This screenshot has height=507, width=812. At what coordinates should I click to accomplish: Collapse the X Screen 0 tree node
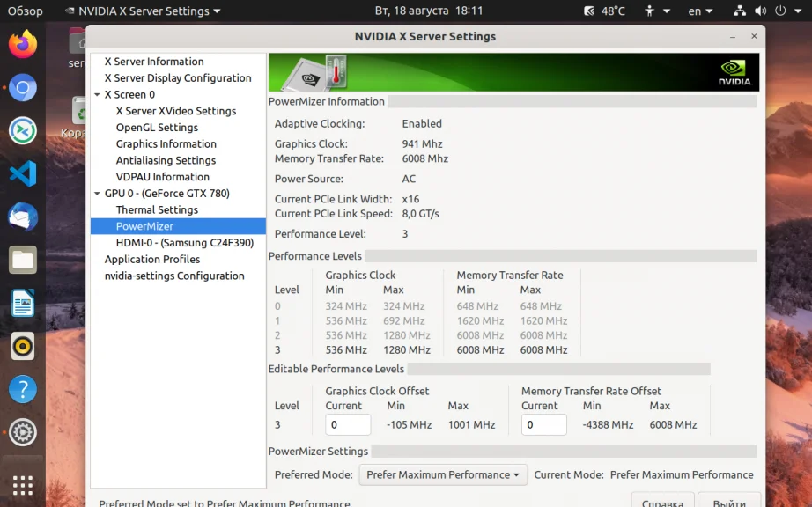(x=97, y=95)
